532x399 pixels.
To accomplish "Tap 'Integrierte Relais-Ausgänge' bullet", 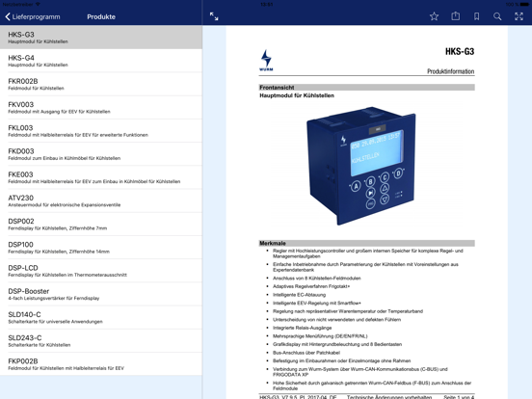I will pyautogui.click(x=302, y=328).
